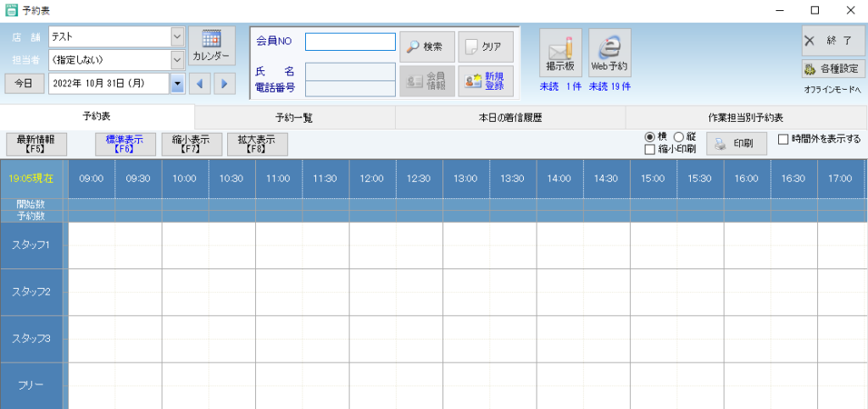Open the date picker dropdown arrow
Viewport: 868px width, 409px height.
click(177, 83)
